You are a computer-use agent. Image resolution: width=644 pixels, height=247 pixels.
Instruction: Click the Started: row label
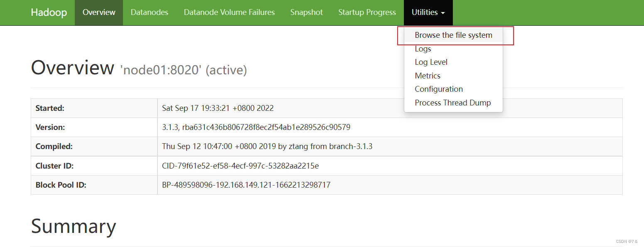(50, 108)
